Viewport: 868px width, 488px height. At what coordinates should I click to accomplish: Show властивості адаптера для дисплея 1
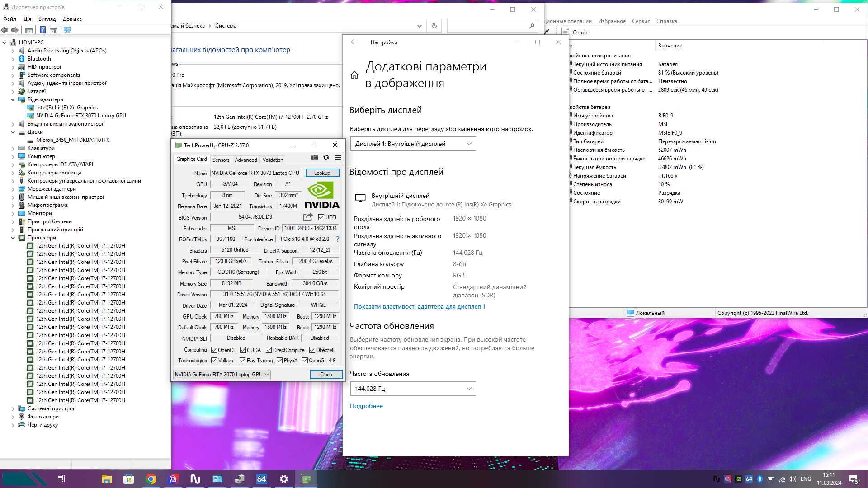point(420,305)
